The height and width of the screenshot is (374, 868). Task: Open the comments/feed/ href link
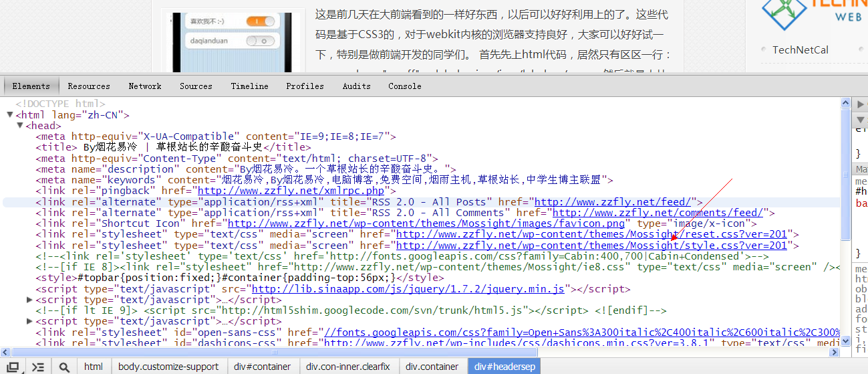[x=658, y=213]
